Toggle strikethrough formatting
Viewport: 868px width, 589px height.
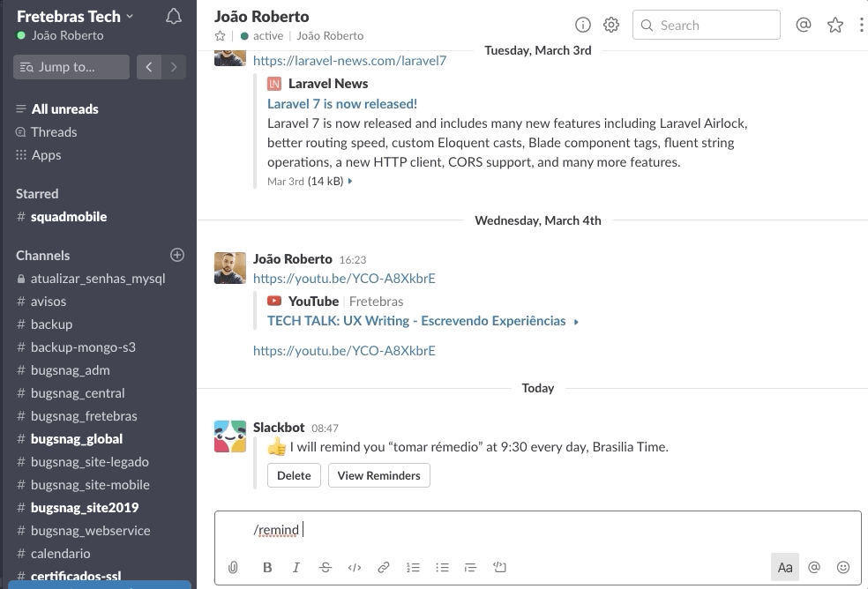325,568
